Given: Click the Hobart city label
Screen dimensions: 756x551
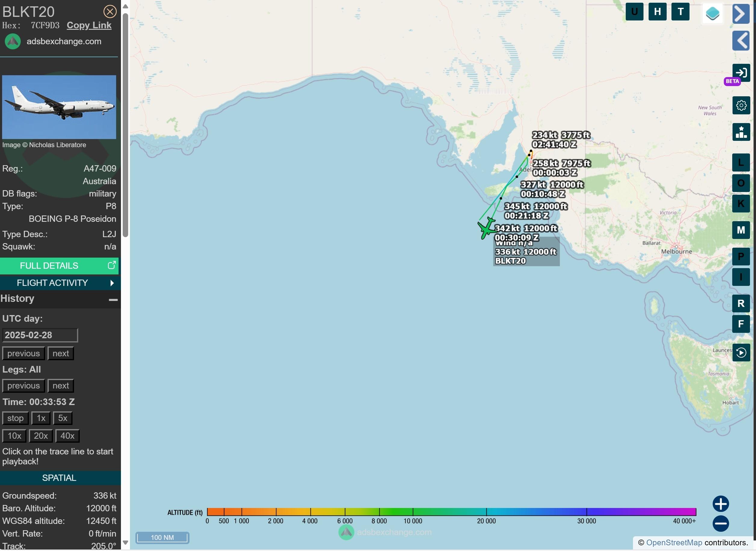Looking at the screenshot, I should click(730, 403).
